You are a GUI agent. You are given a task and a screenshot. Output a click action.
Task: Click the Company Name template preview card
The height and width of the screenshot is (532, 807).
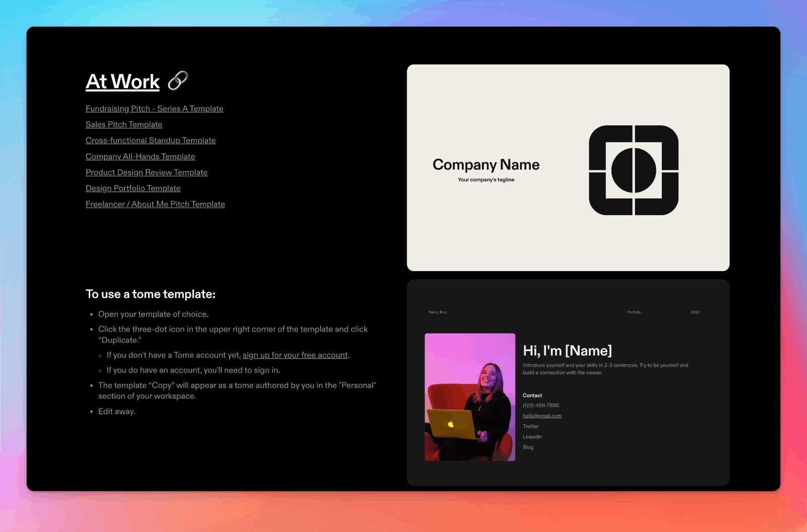point(568,168)
